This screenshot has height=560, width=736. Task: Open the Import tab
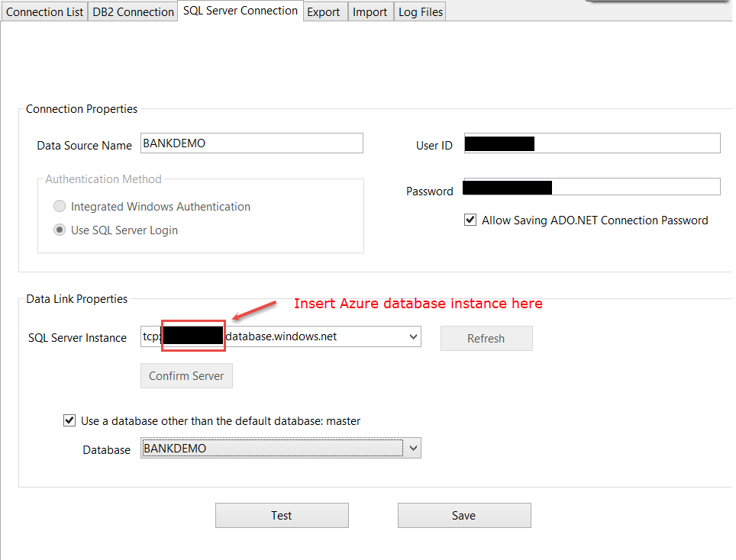click(370, 12)
